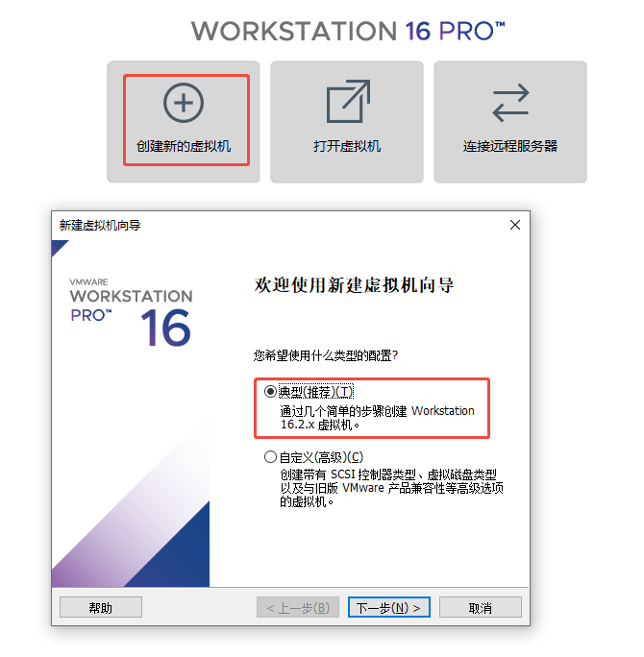Click the 帮助 button
644x657 pixels.
pos(101,607)
